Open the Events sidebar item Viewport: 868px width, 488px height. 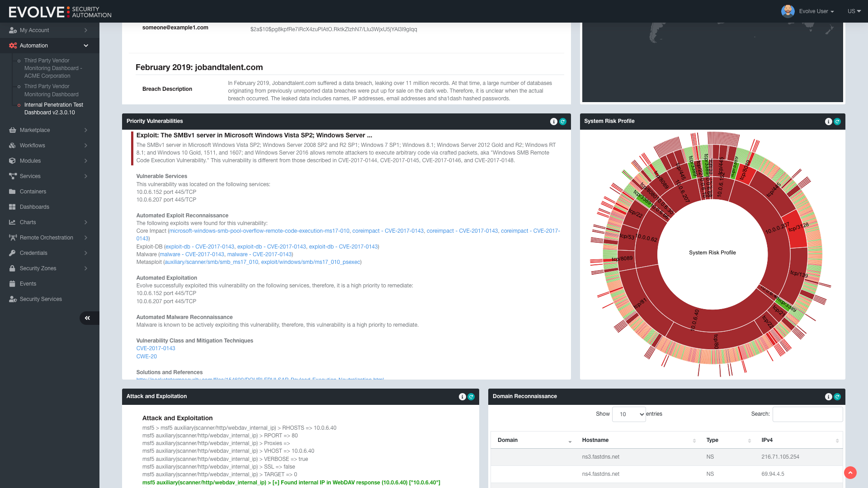[x=28, y=284]
